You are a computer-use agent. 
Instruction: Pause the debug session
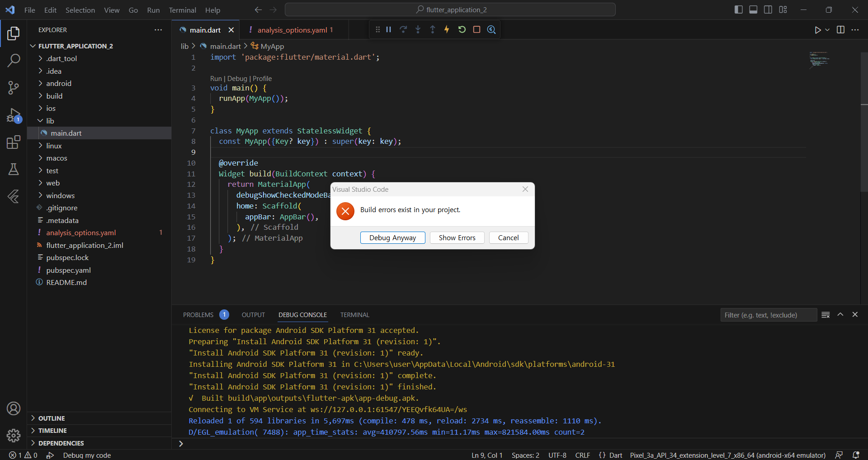[x=389, y=29]
